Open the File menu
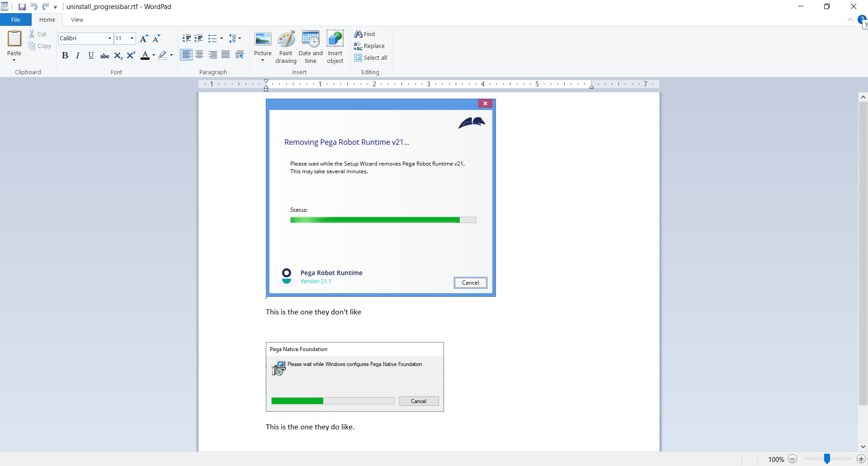 (x=15, y=20)
